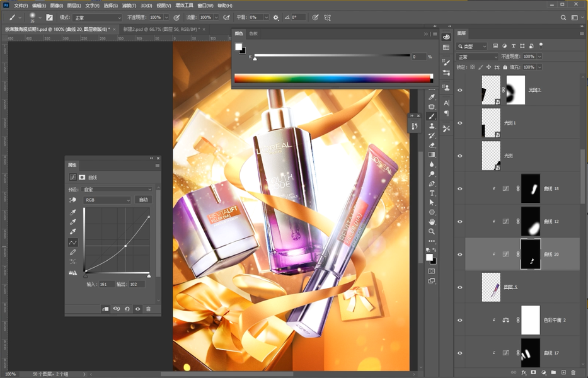
Task: Hide the 色彩平衡 2 layer
Action: 460,320
